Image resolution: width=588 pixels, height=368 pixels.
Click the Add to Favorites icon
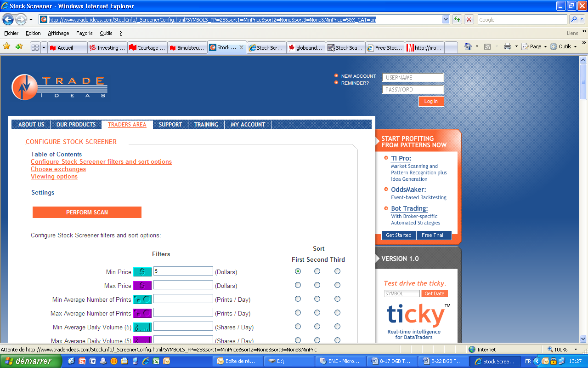click(x=19, y=46)
